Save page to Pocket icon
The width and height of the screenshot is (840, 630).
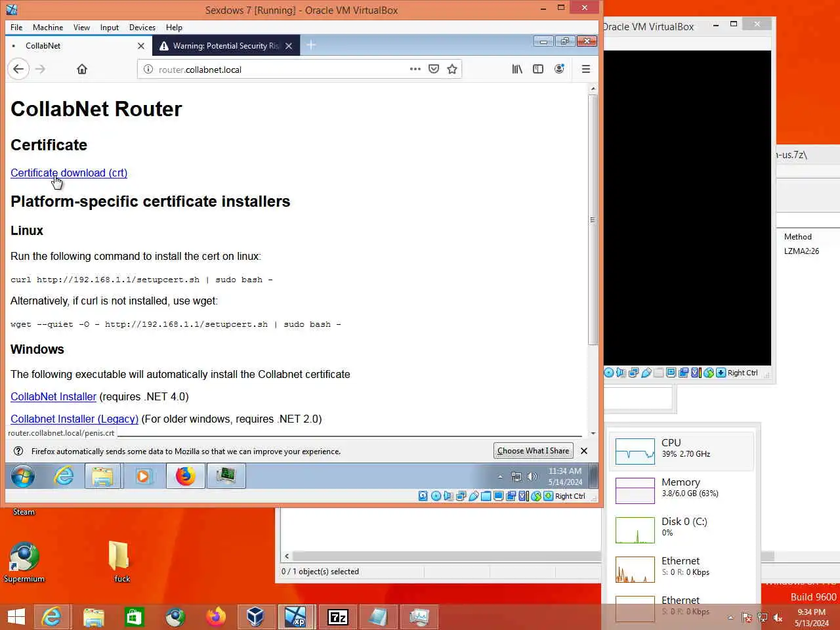(434, 69)
